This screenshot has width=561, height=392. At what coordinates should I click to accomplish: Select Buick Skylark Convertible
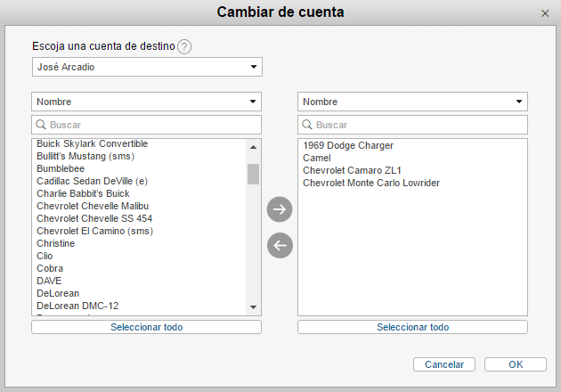92,144
